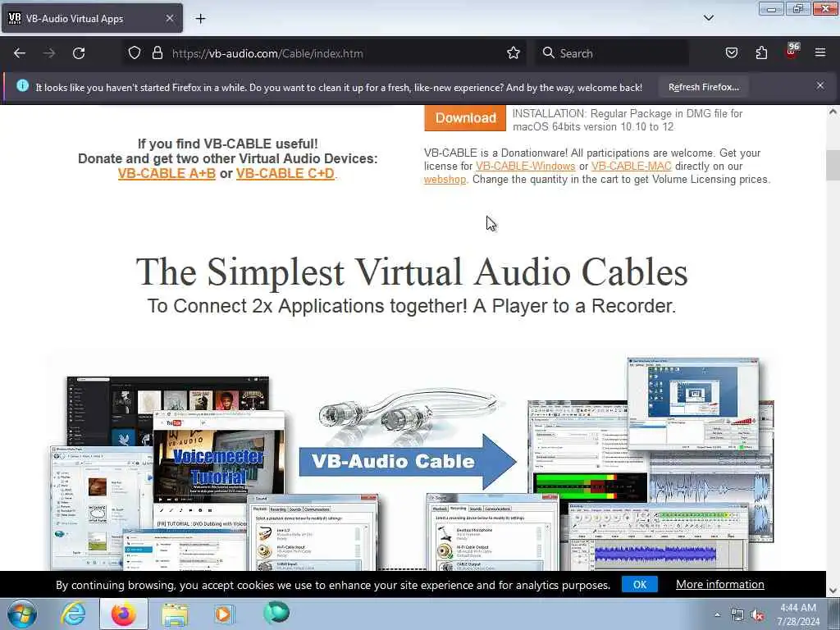Click the page scrollbar up arrow
The height and width of the screenshot is (630, 840).
click(x=833, y=112)
